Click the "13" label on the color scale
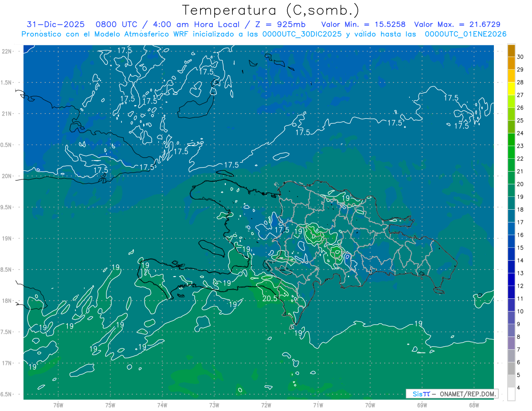Image resolution: width=532 pixels, height=411 pixels. [x=520, y=273]
